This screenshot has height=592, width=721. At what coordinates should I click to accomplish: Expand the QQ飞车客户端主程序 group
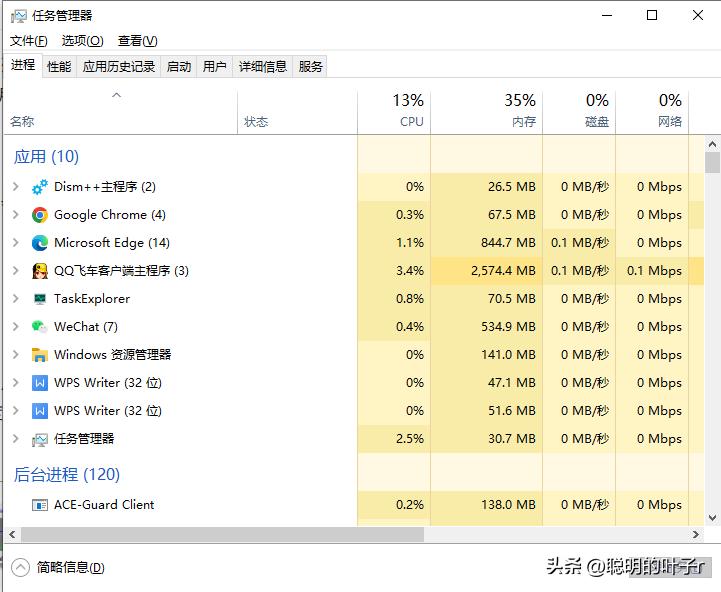coord(16,271)
